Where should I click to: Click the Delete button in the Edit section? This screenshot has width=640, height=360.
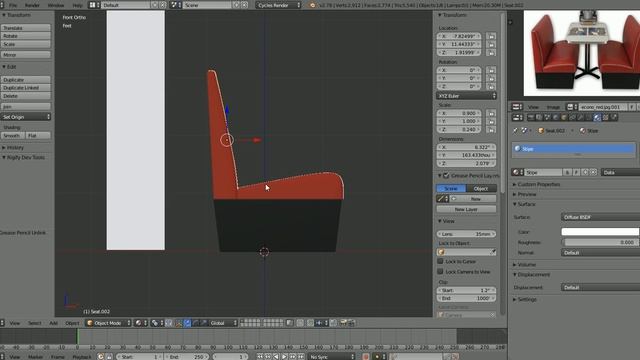(x=26, y=96)
